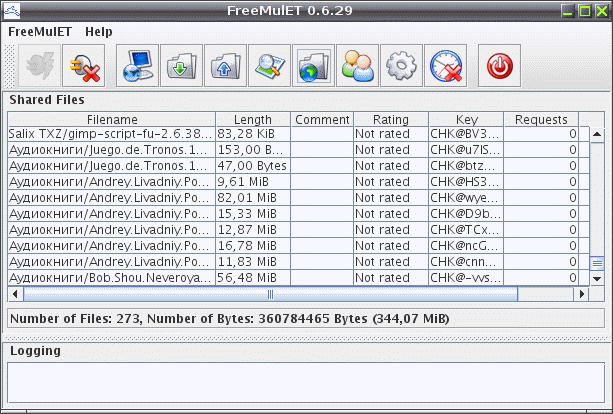Image resolution: width=613 pixels, height=414 pixels.
Task: Click the CHK@u7IS... key cell
Action: 466,150
